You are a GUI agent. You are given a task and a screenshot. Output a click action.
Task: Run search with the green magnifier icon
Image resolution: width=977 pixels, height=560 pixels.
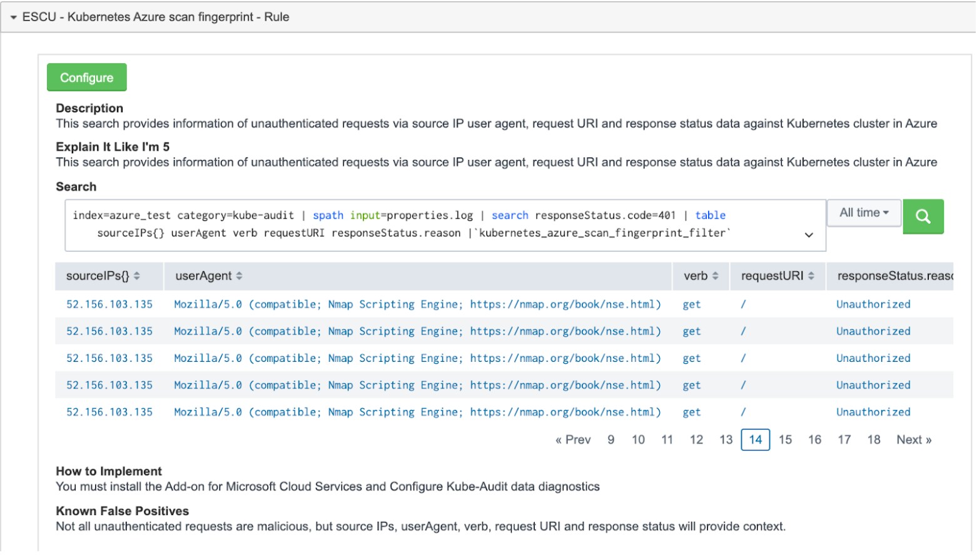click(923, 216)
